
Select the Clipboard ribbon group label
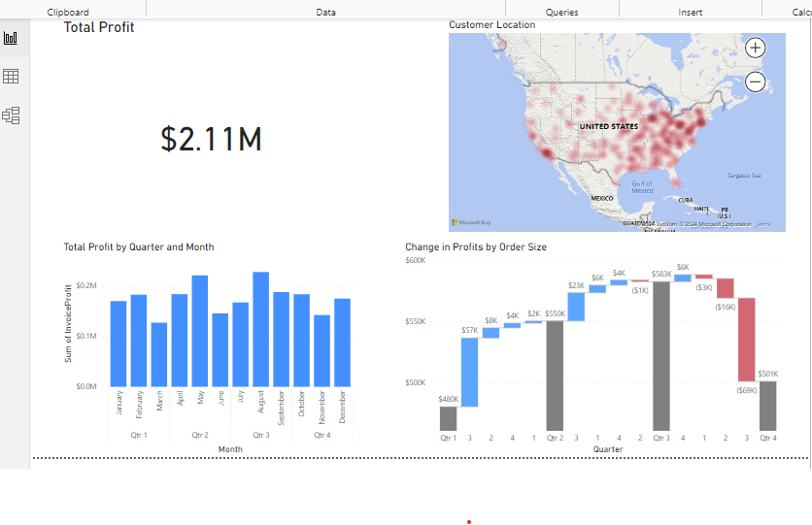coord(68,12)
